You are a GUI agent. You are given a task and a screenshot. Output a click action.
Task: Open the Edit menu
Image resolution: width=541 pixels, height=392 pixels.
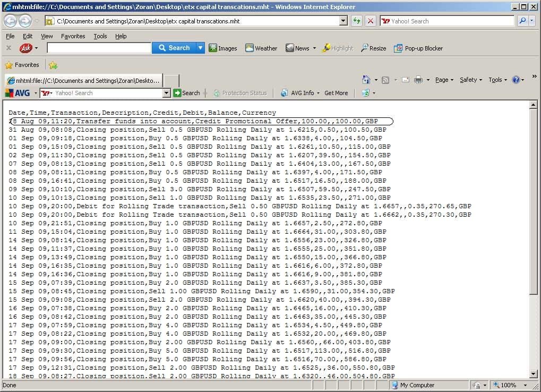click(x=28, y=36)
